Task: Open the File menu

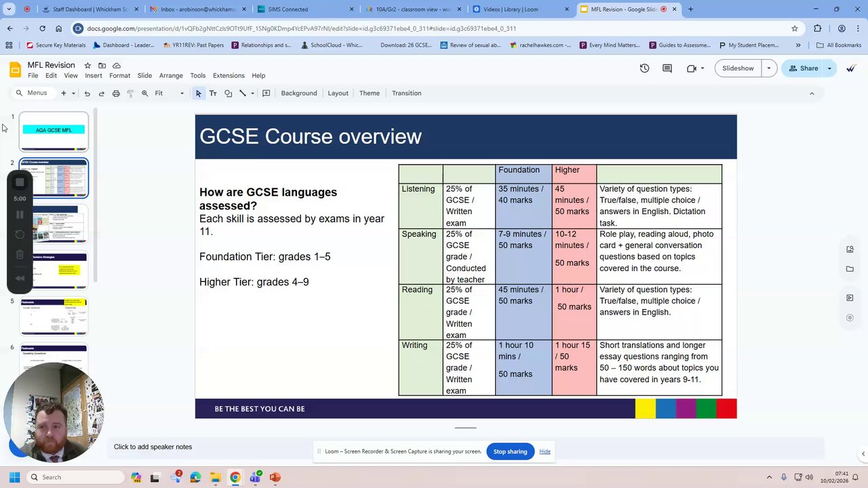Action: (x=33, y=76)
